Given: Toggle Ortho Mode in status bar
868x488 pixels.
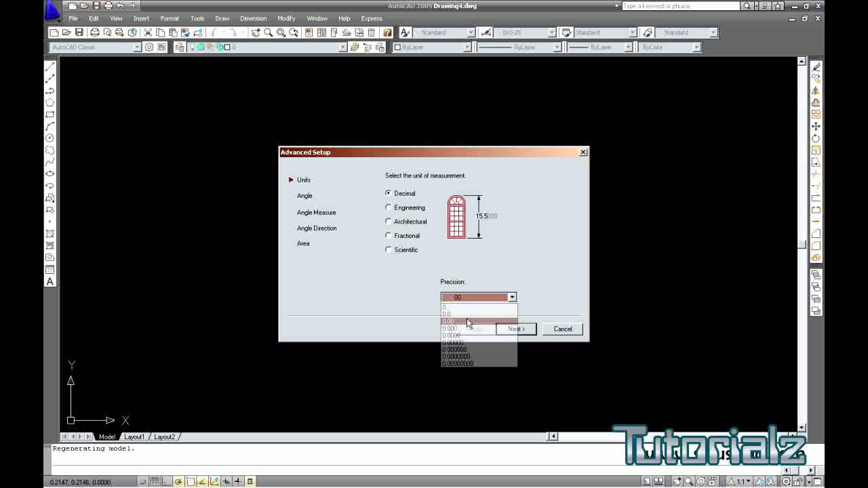Looking at the screenshot, I should tap(167, 482).
